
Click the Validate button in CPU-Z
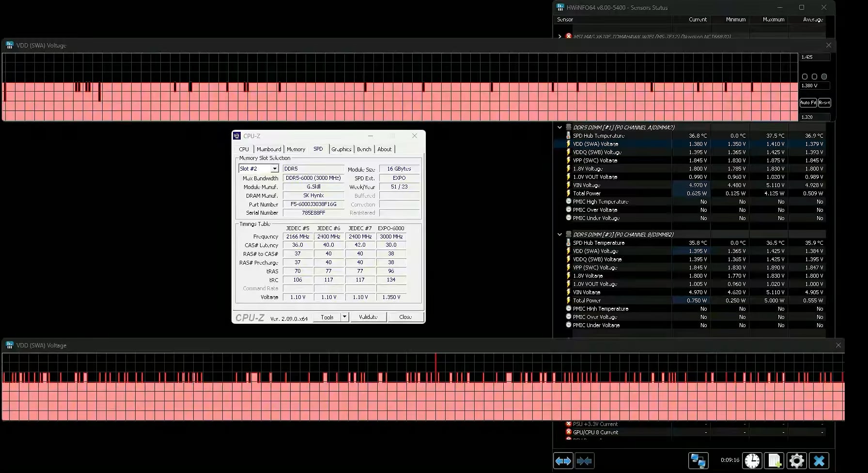tap(368, 317)
